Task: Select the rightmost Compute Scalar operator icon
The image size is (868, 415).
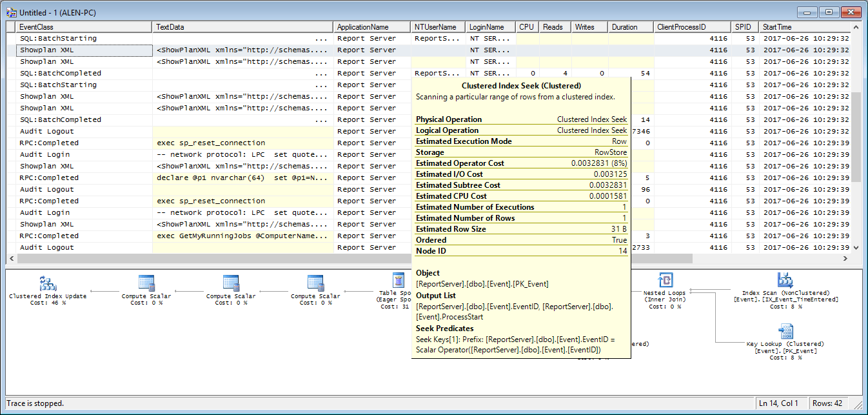Action: click(x=315, y=283)
